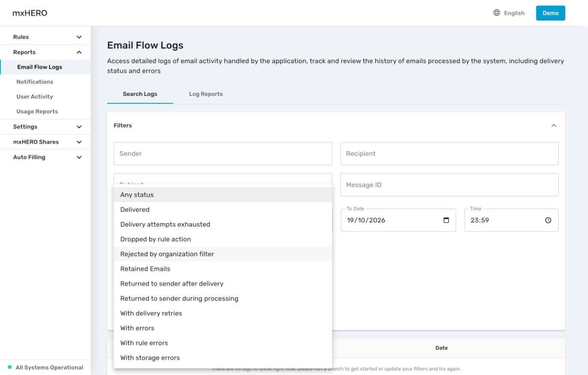The width and height of the screenshot is (588, 375).
Task: Switch to the Search Logs tab
Action: coord(140,94)
